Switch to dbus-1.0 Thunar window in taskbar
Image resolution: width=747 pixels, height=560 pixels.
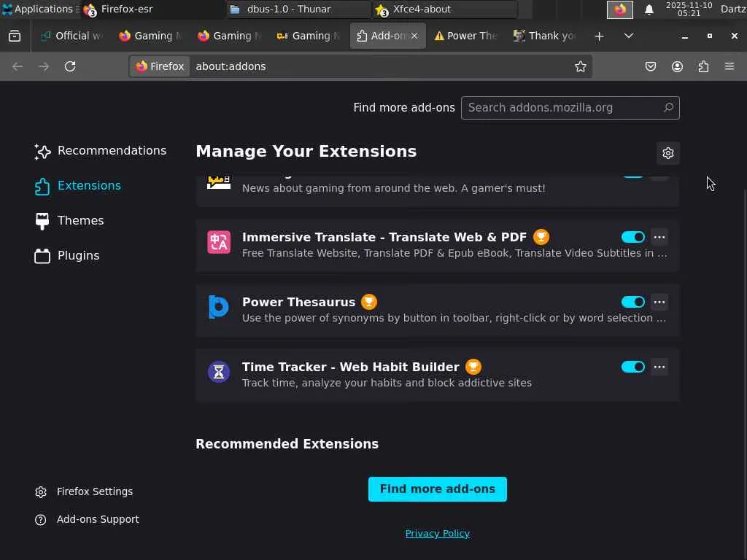click(x=298, y=9)
